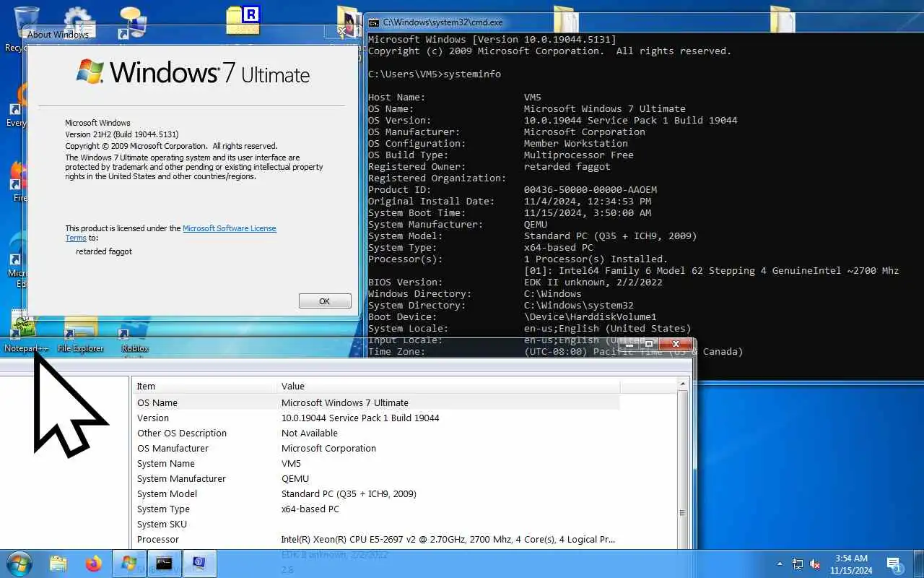Click 'Version 21H2 (Build 19044.5131)' text
924x578 pixels.
tap(122, 134)
